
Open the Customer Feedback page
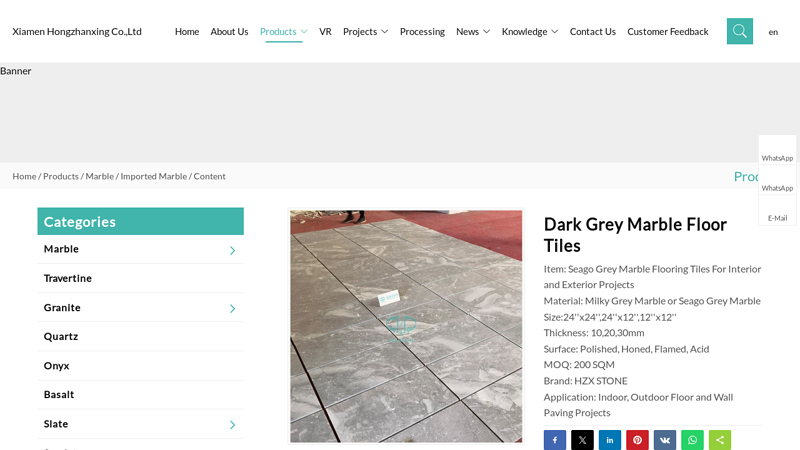point(667,32)
